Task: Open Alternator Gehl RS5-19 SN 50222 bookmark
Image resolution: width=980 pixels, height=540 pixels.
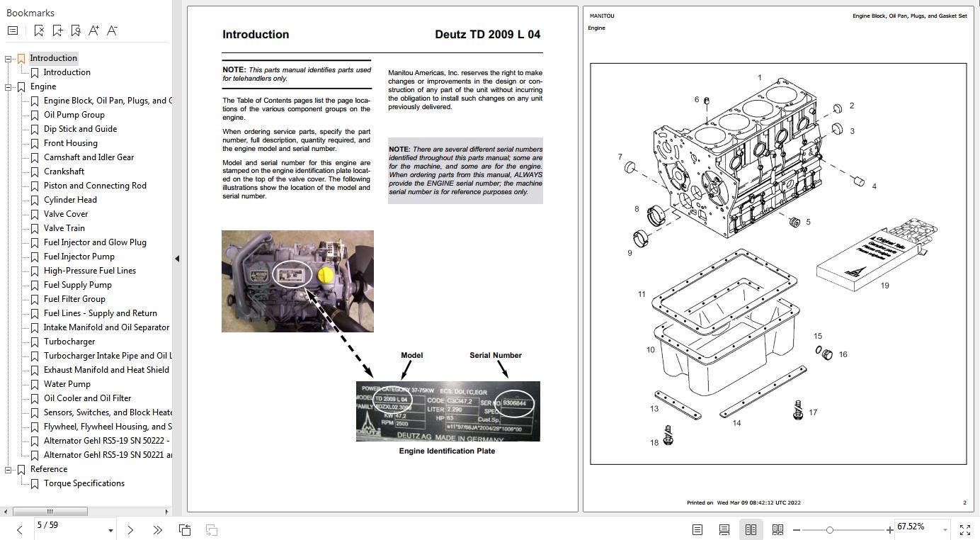Action: (108, 441)
